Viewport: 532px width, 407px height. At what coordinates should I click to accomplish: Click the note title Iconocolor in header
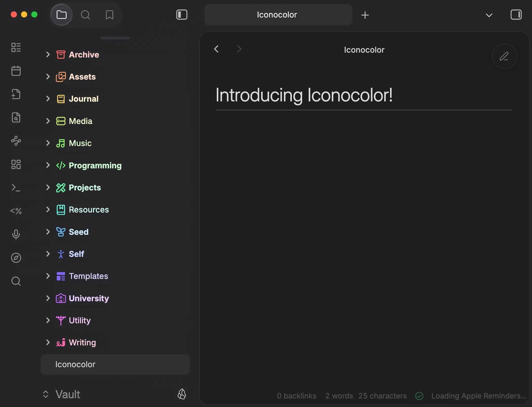(364, 50)
